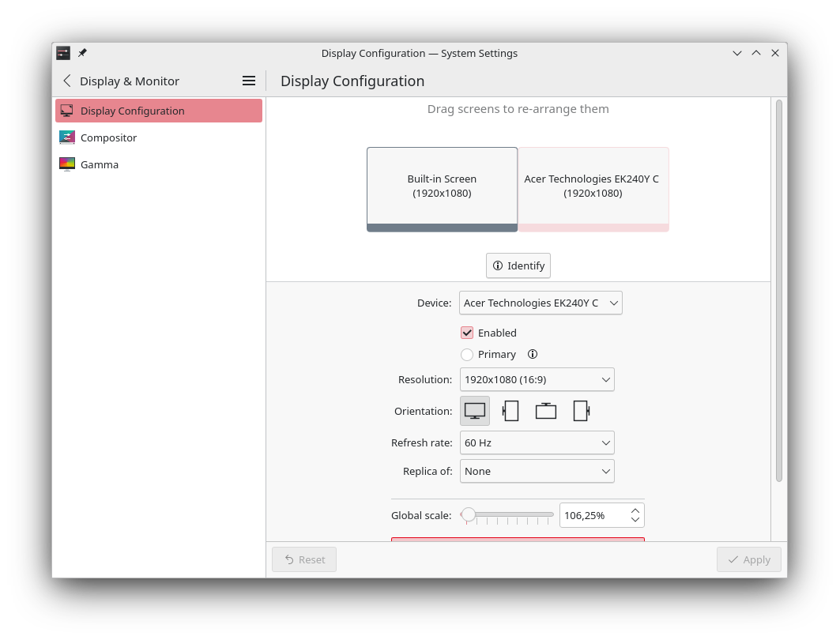
Task: Click the Compositor sidebar icon
Action: point(67,137)
